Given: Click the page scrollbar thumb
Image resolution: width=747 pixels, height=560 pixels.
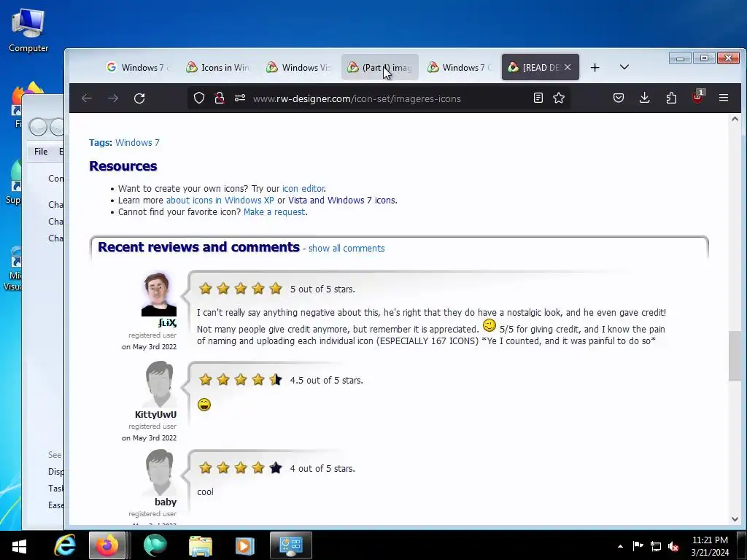Looking at the screenshot, I should point(735,356).
